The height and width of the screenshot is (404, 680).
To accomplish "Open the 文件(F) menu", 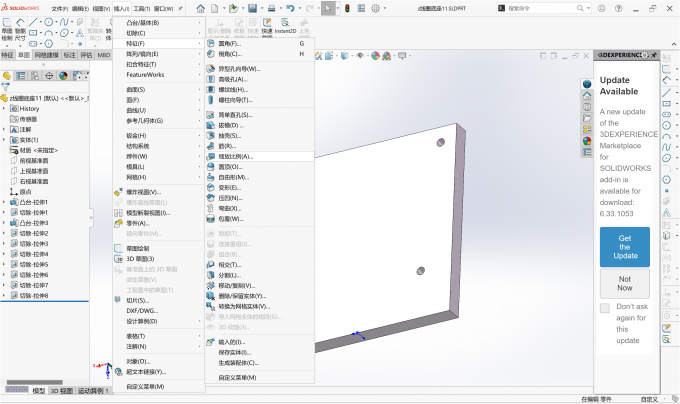I will click(60, 9).
